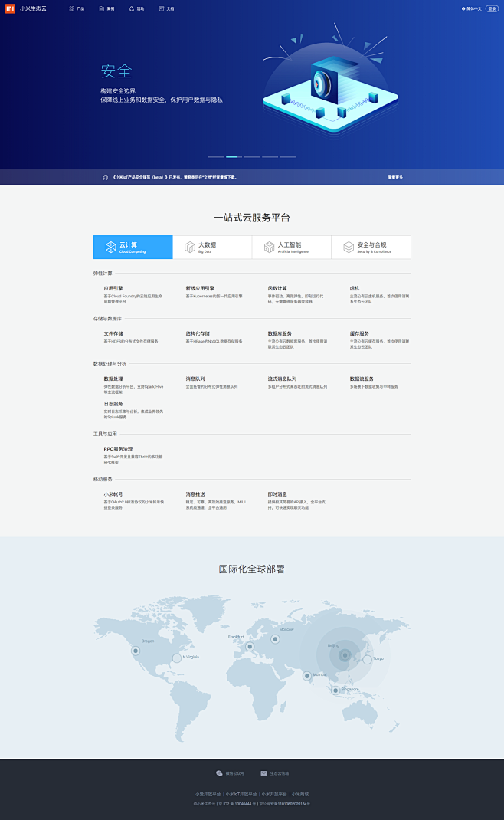504x820 pixels.
Task: Click the 存储与数据库 section heading
Action: coord(108,319)
